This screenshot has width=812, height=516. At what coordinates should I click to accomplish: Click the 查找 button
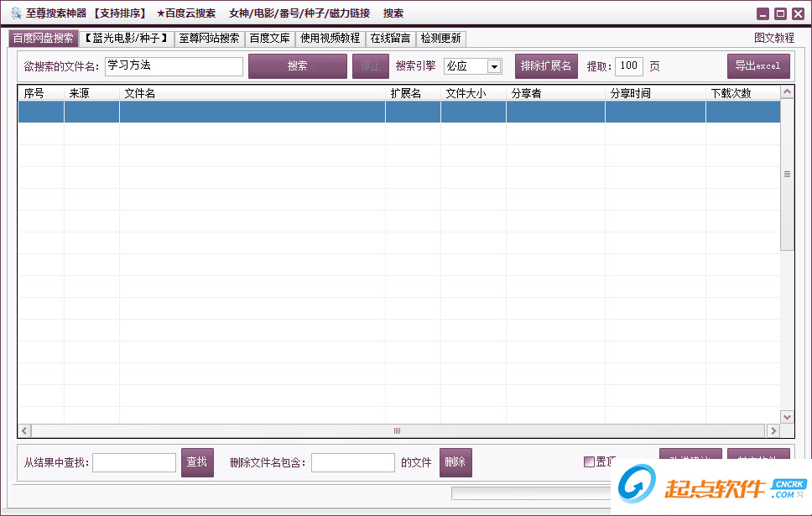pyautogui.click(x=197, y=462)
